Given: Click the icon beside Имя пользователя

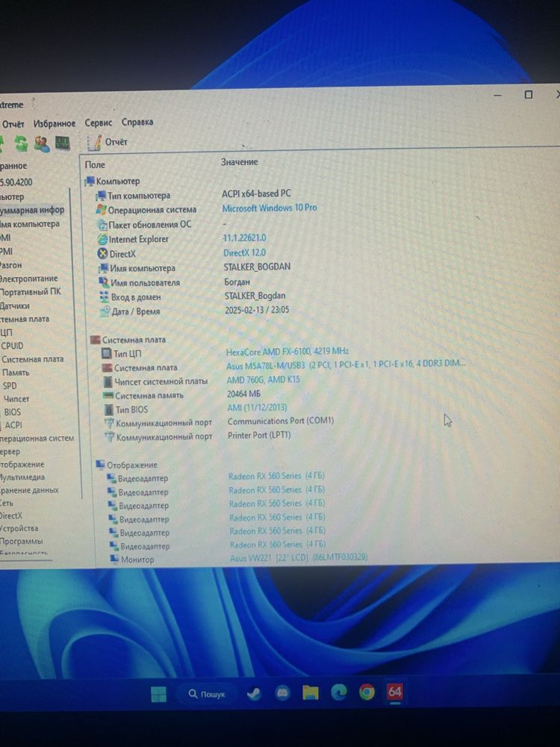Looking at the screenshot, I should [x=104, y=282].
